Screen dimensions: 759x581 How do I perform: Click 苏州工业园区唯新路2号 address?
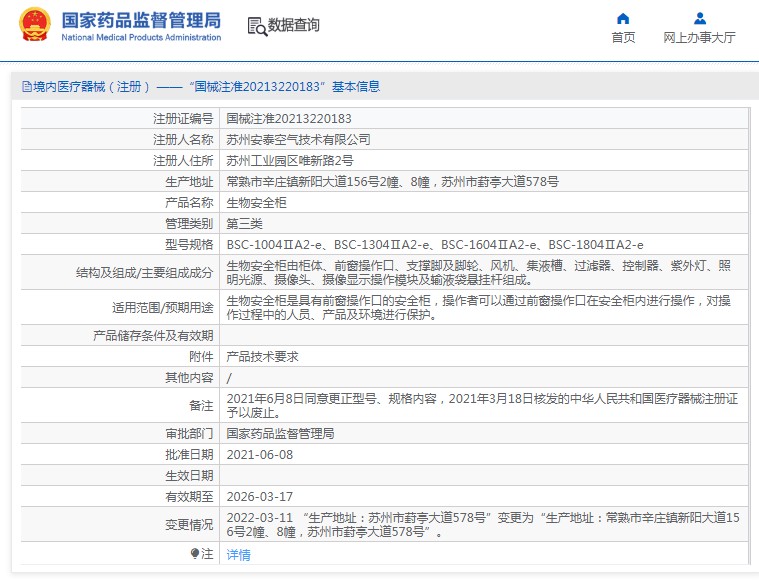click(290, 160)
